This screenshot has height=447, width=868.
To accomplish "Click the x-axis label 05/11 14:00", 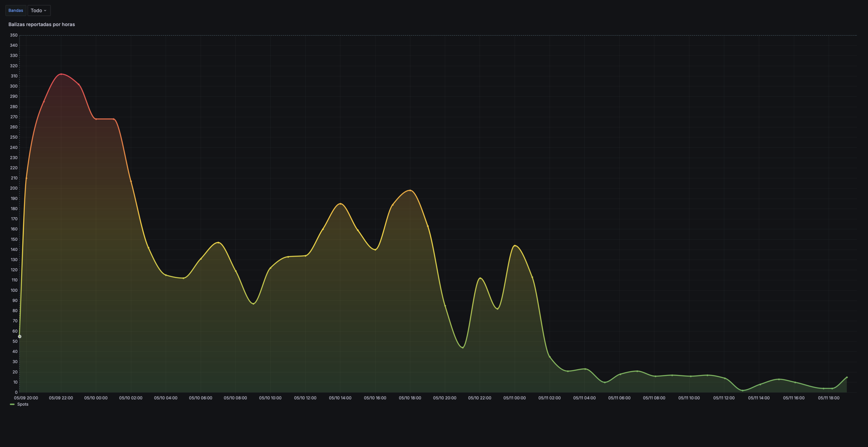I will click(759, 398).
